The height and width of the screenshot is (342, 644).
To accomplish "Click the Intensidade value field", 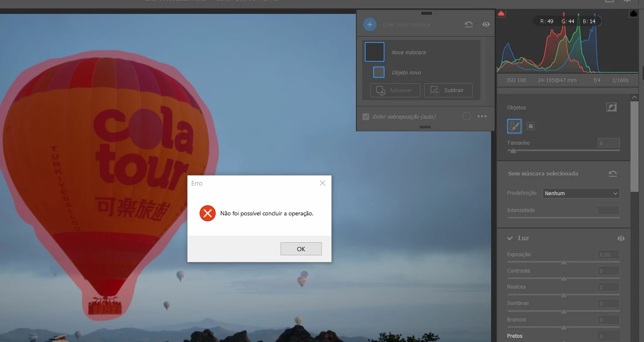I will tap(609, 210).
